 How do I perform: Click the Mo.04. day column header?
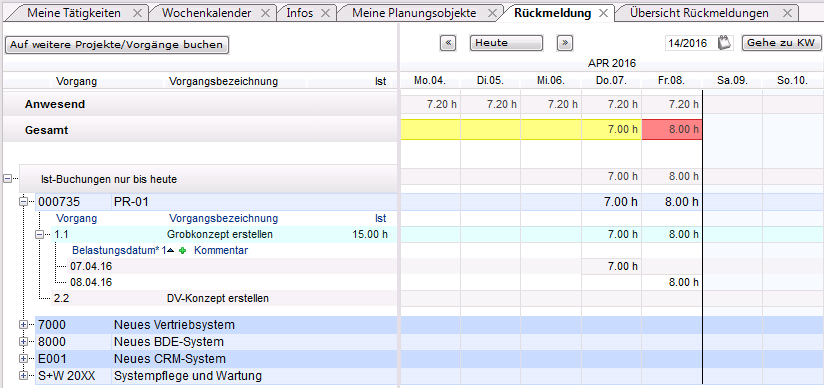point(430,81)
